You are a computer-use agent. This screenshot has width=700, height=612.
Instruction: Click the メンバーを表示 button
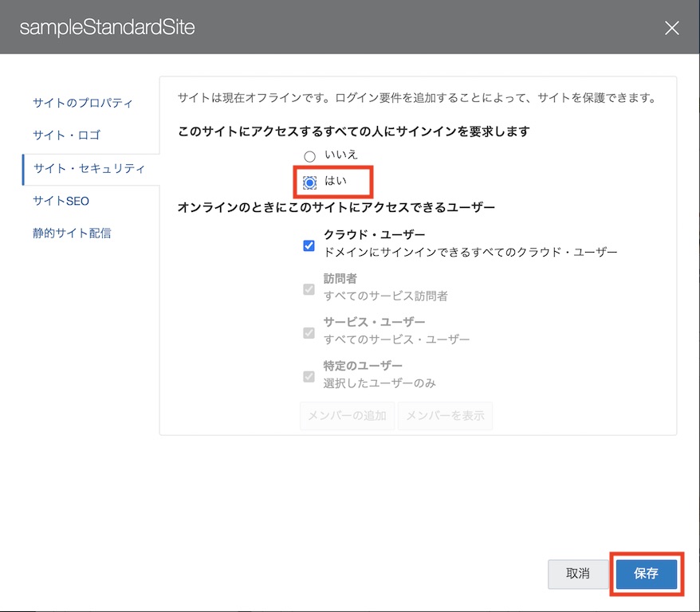click(445, 416)
